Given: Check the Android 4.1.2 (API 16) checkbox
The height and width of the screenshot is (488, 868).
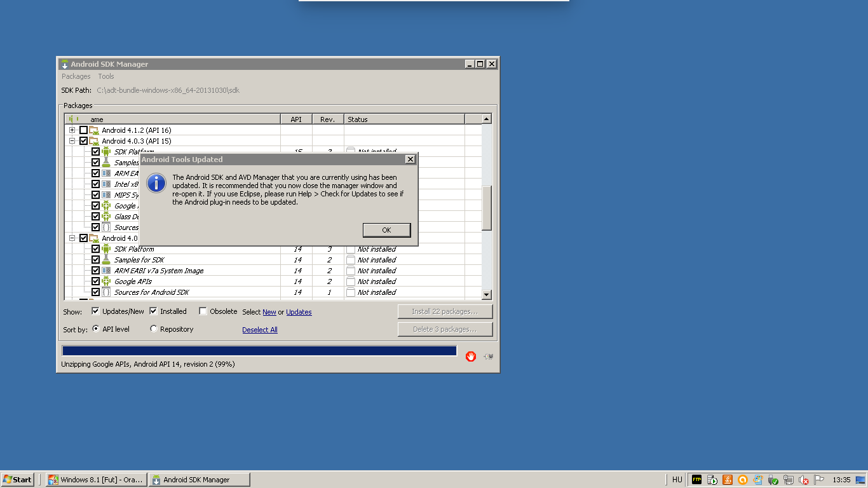Looking at the screenshot, I should point(83,130).
